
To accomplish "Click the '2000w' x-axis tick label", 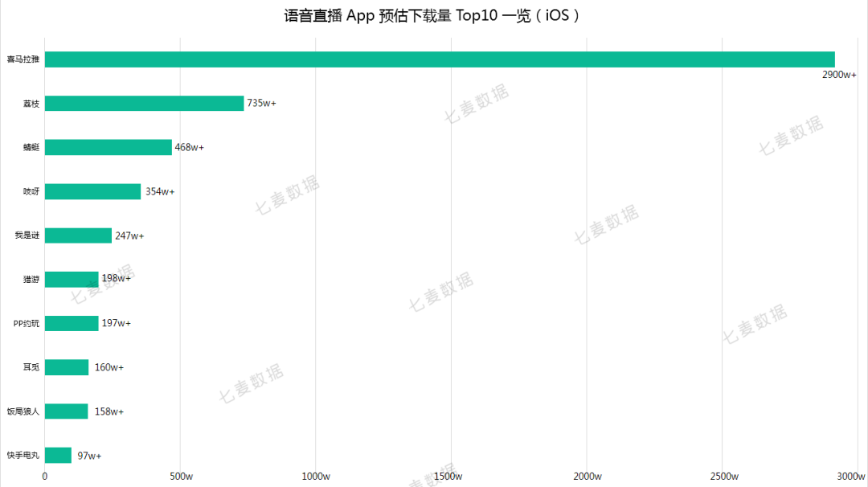I will coord(588,477).
